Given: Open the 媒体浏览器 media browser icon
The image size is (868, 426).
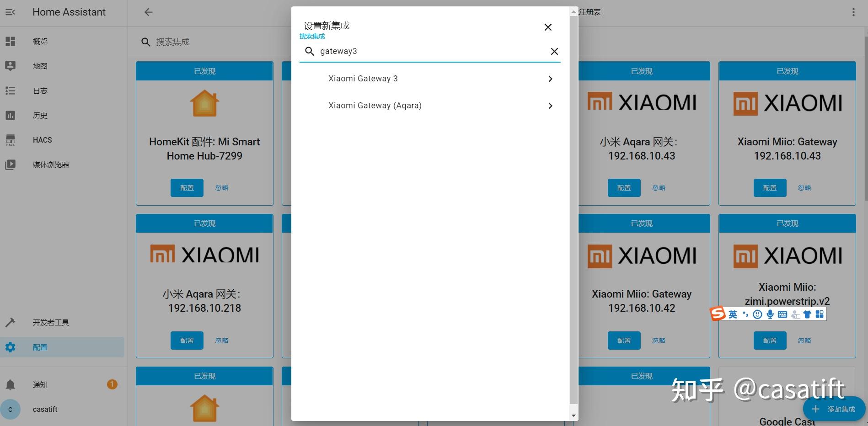Looking at the screenshot, I should tap(10, 165).
